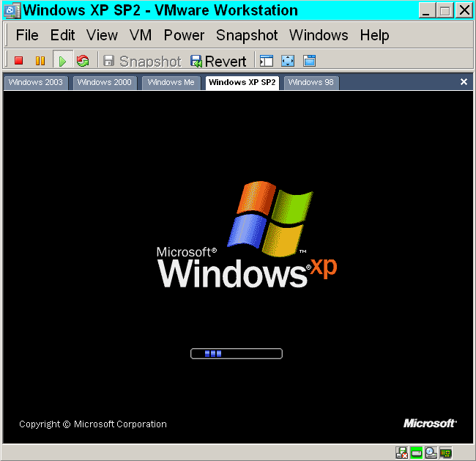The width and height of the screenshot is (476, 461).
Task: Open the Power menu
Action: pyautogui.click(x=184, y=35)
